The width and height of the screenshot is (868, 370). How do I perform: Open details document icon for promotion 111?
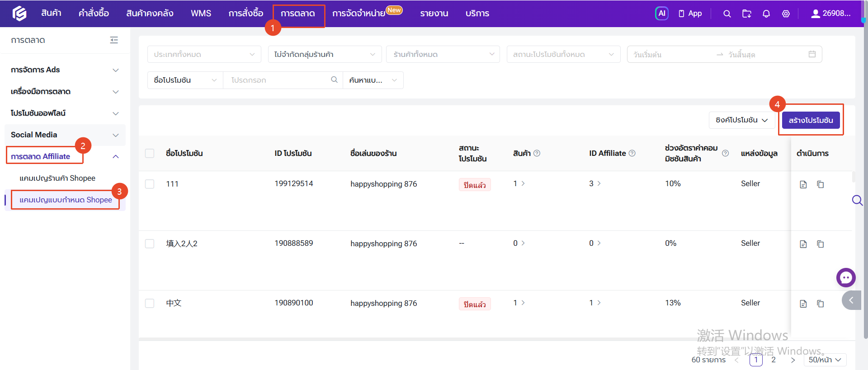click(x=803, y=184)
